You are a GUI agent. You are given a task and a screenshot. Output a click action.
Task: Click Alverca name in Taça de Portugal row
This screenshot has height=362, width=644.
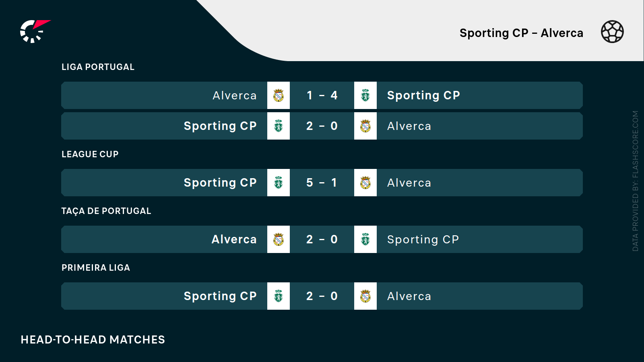click(234, 239)
